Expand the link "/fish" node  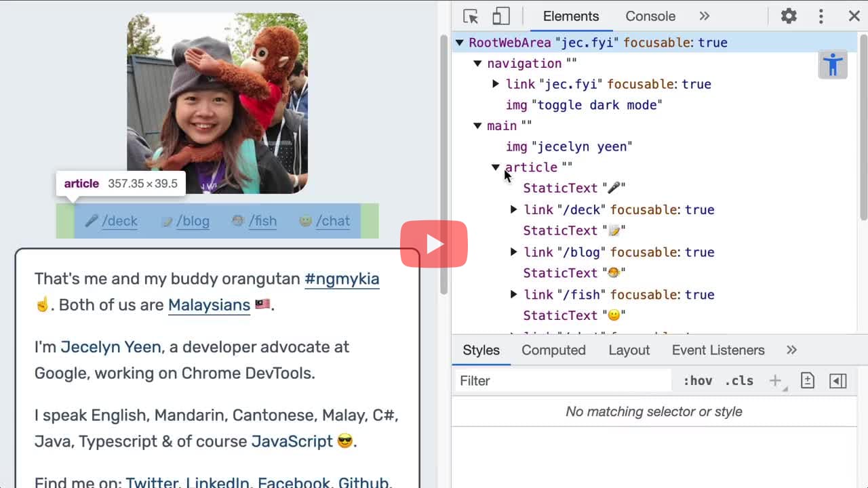coord(514,295)
